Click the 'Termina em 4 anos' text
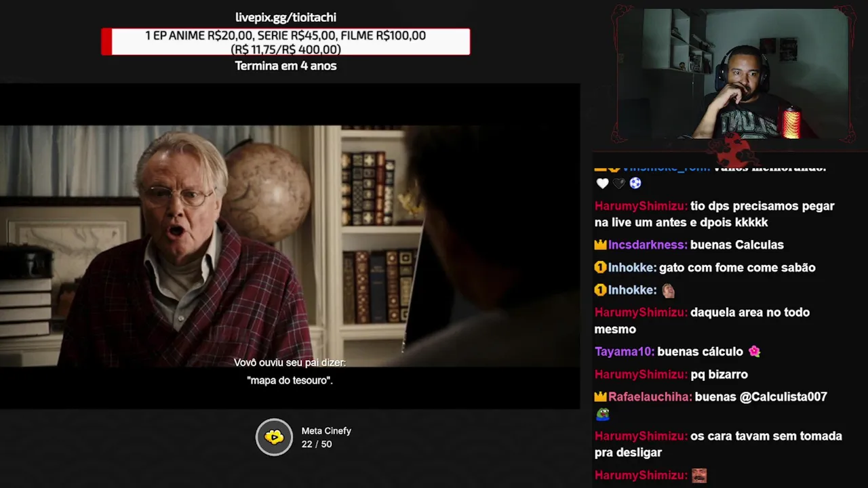The image size is (868, 488). (285, 66)
